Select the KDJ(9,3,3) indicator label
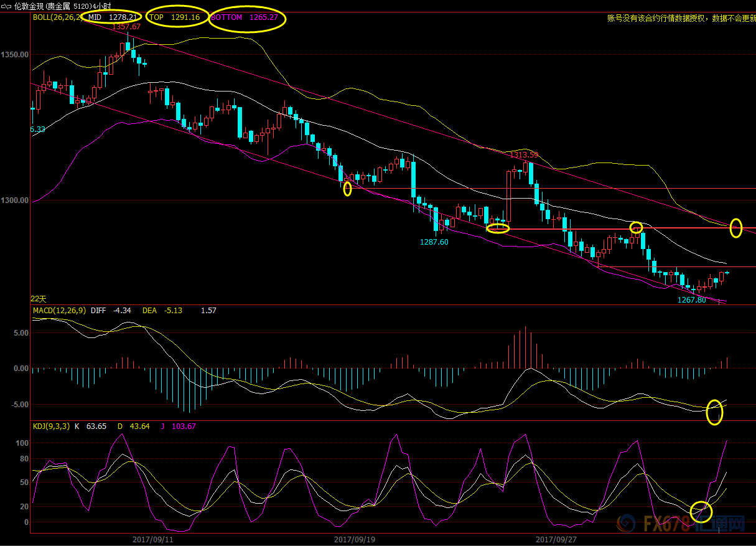 pos(51,426)
